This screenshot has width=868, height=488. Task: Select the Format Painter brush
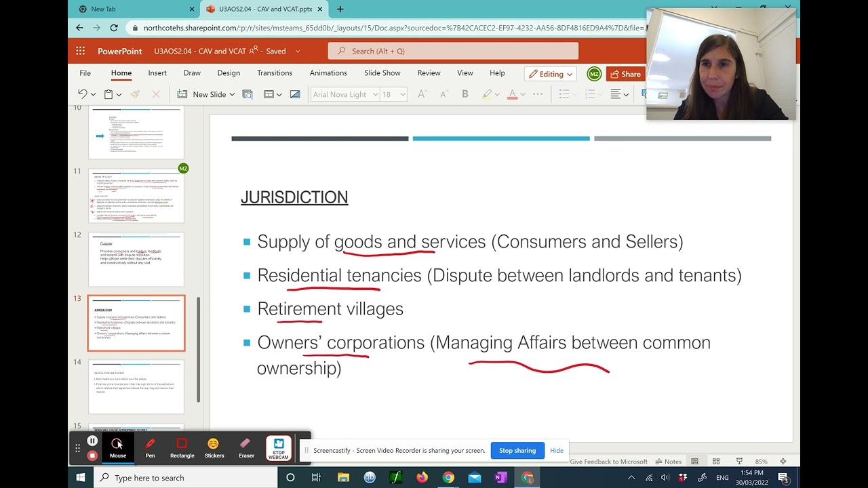coord(135,94)
